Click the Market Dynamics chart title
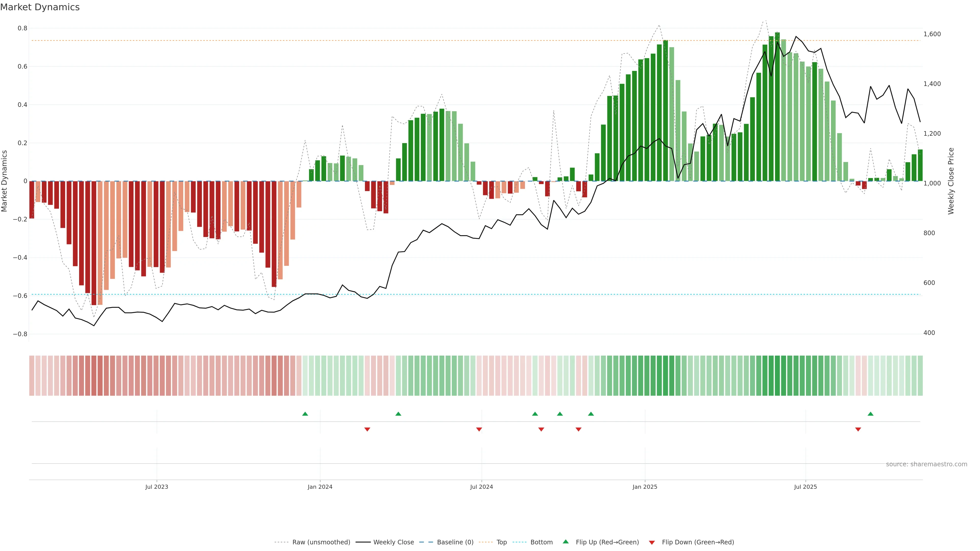 click(x=40, y=7)
